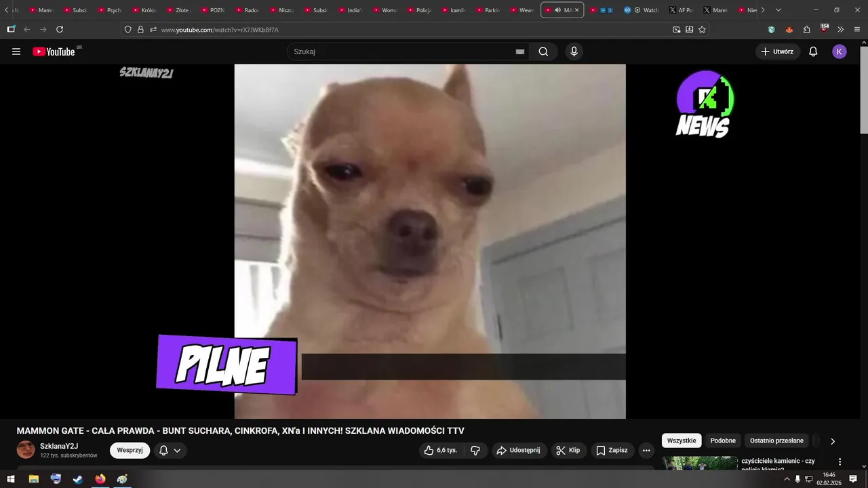Switch to the Złote browser tab
Viewport: 868px width, 488px height.
tap(178, 10)
